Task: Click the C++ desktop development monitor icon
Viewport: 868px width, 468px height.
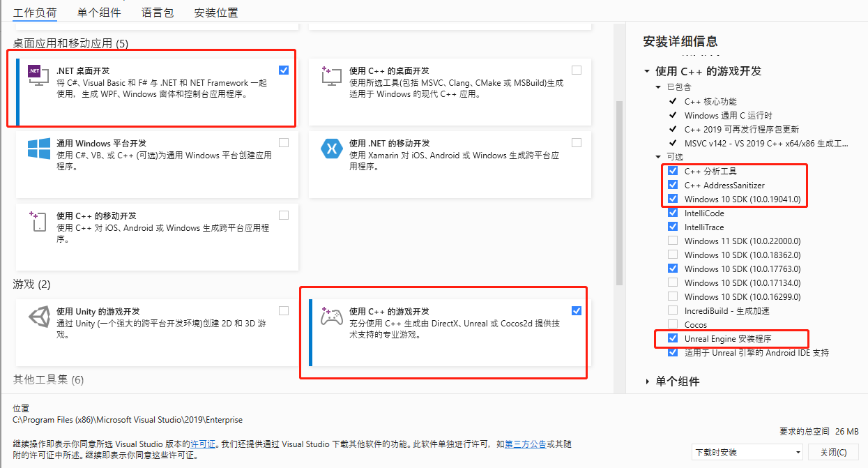Action: 330,75
